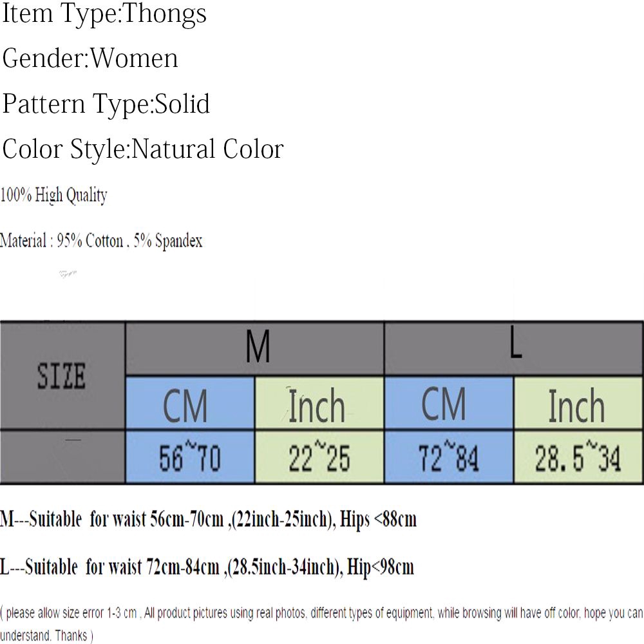Screen dimensions: 644x644
Task: Select the 22~25 inch cell
Action: (319, 457)
